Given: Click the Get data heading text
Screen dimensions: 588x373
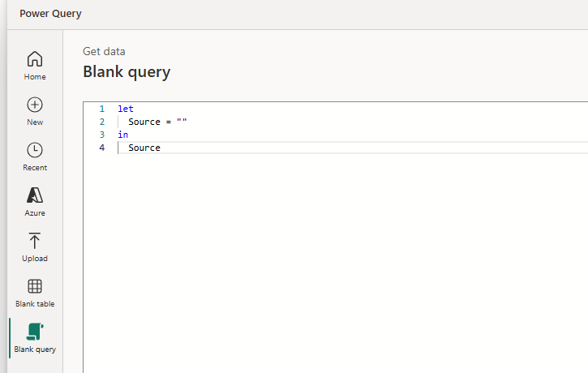Looking at the screenshot, I should point(104,52).
